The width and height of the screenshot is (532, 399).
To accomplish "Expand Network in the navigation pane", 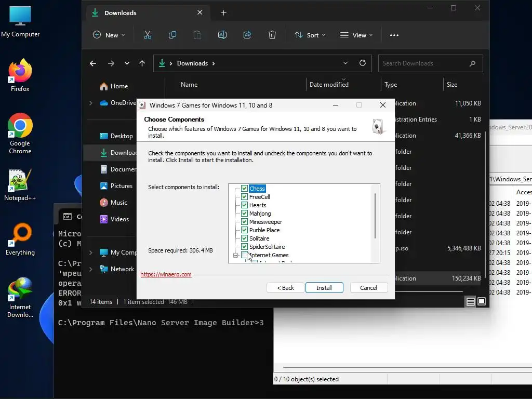I will [90, 269].
